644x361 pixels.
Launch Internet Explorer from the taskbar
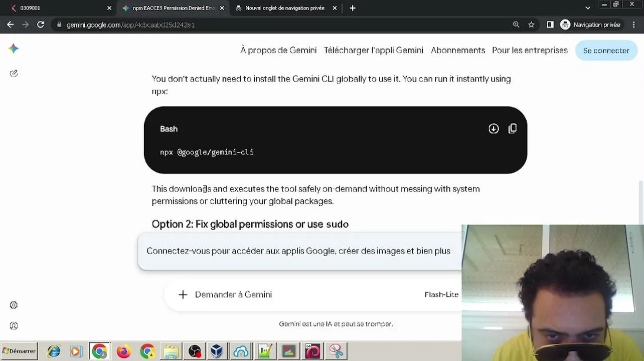pos(54,351)
